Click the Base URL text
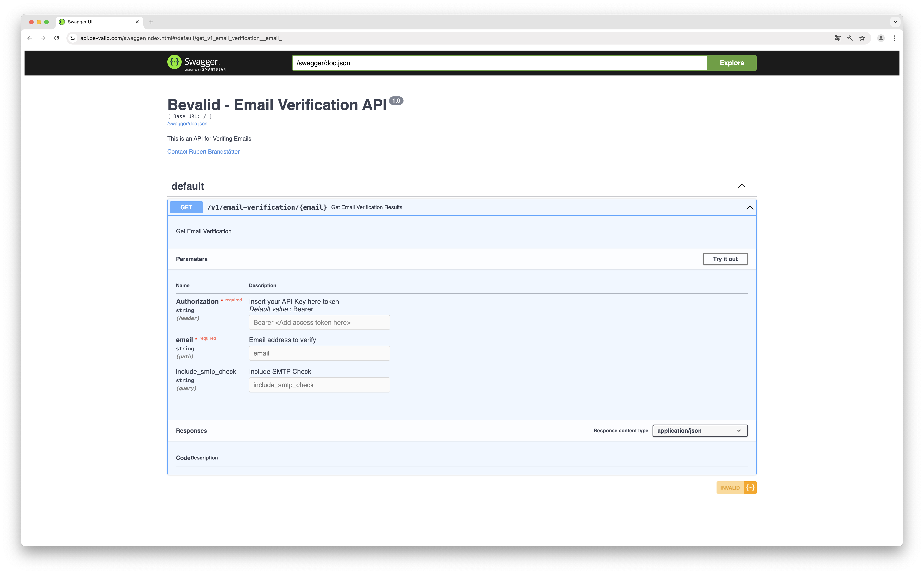Screen dimensions: 924x574 pyautogui.click(x=190, y=117)
